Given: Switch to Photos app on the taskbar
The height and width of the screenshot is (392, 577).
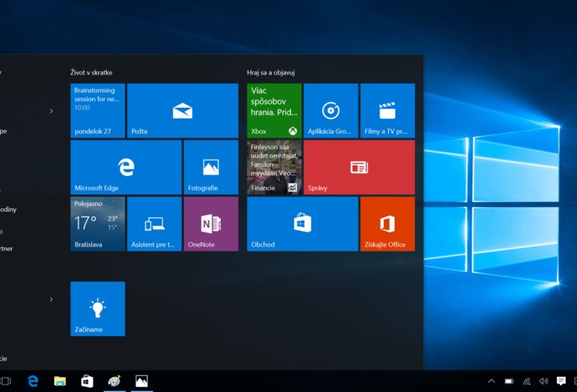Looking at the screenshot, I should [141, 381].
